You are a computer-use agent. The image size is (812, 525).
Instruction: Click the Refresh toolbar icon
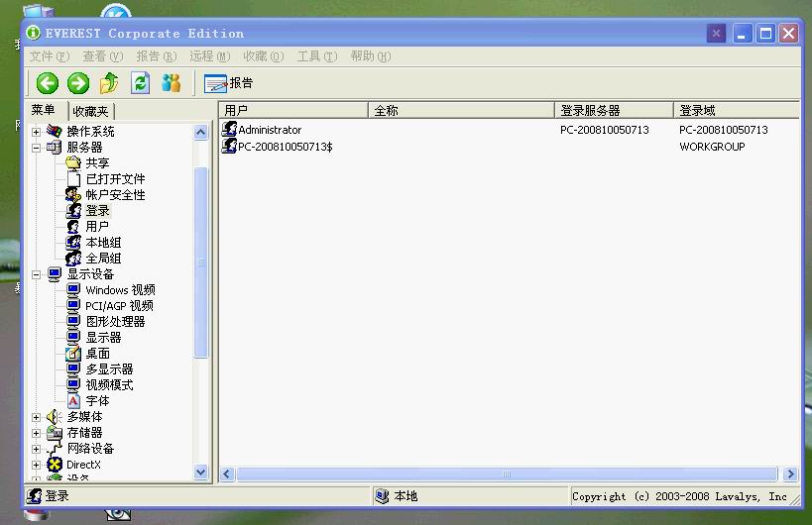(x=141, y=83)
